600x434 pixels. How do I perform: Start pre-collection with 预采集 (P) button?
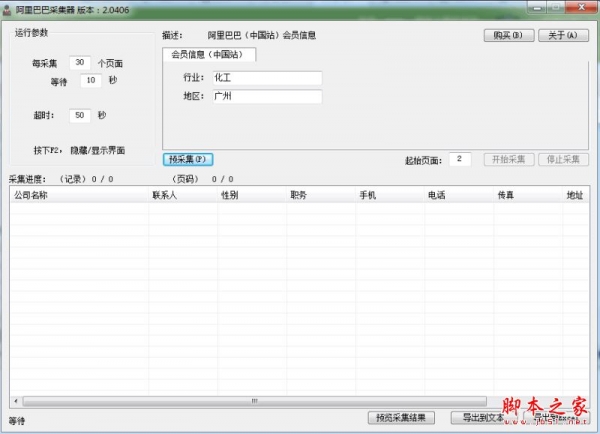click(x=188, y=159)
